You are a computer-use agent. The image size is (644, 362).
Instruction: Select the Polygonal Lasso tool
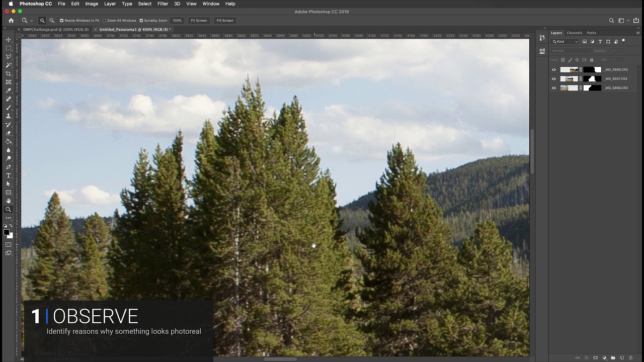pyautogui.click(x=9, y=57)
